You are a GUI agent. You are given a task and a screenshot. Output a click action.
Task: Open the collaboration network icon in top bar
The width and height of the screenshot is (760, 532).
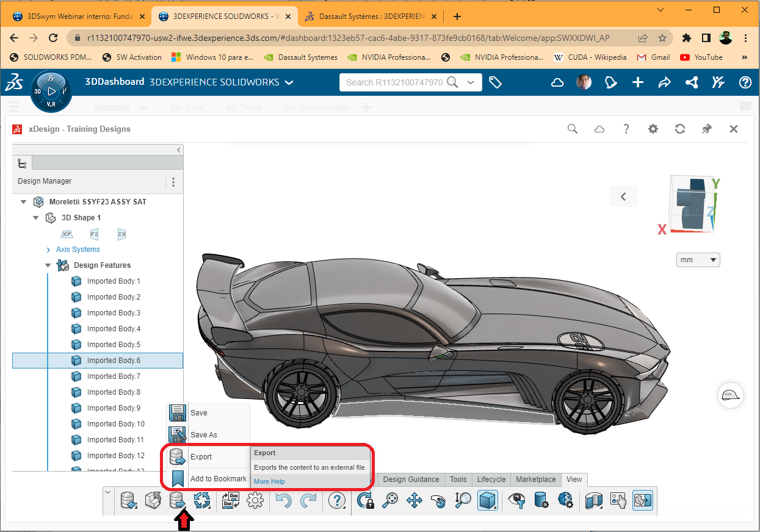[x=692, y=82]
